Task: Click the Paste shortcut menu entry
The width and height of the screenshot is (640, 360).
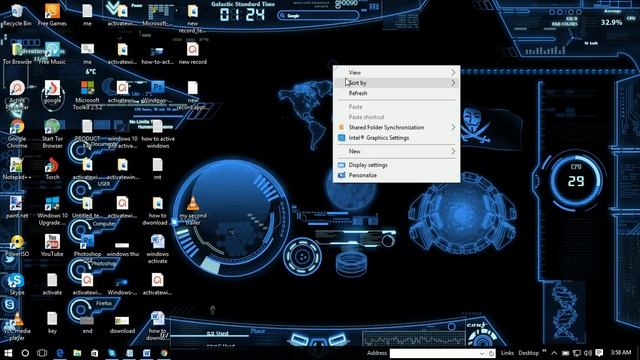Action: pos(397,117)
